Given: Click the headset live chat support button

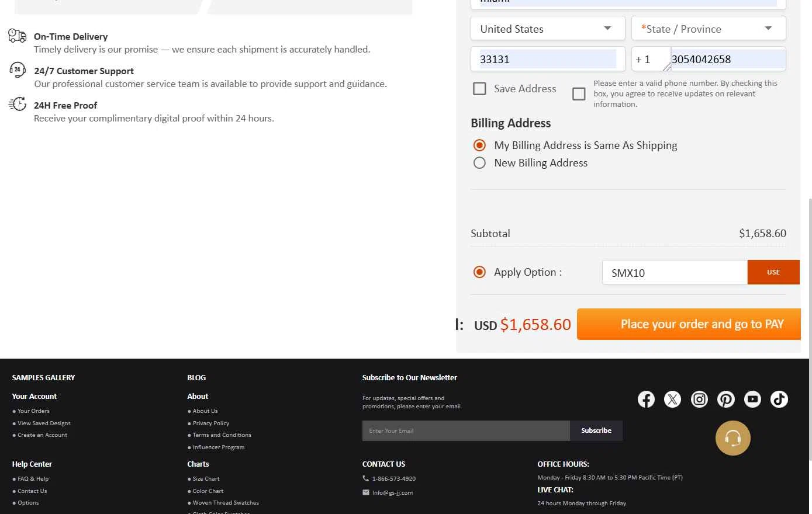Looking at the screenshot, I should coord(733,438).
